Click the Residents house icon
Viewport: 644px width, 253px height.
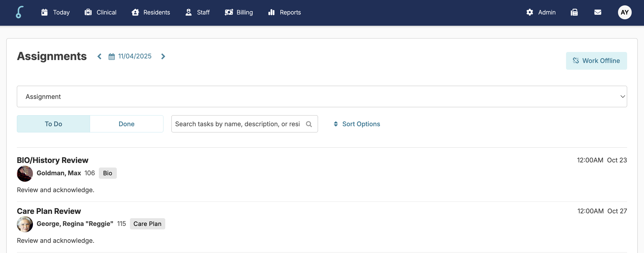135,12
